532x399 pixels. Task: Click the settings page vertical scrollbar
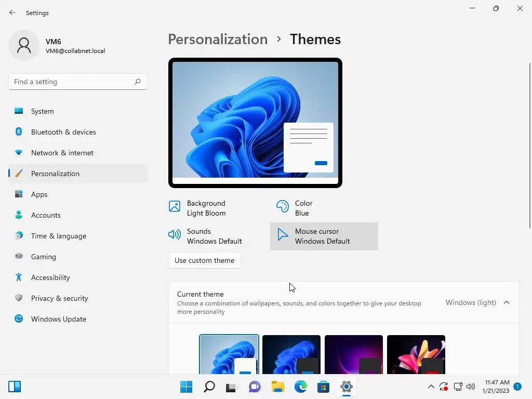point(529,146)
